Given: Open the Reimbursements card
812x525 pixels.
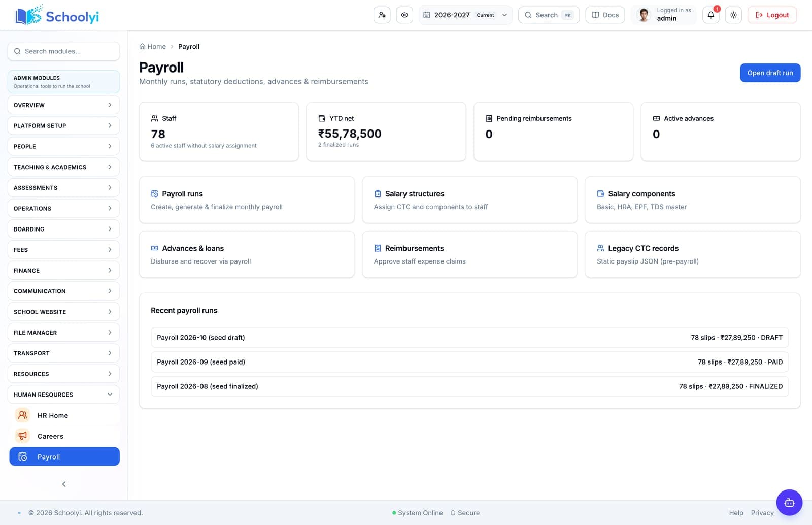Looking at the screenshot, I should coord(469,254).
